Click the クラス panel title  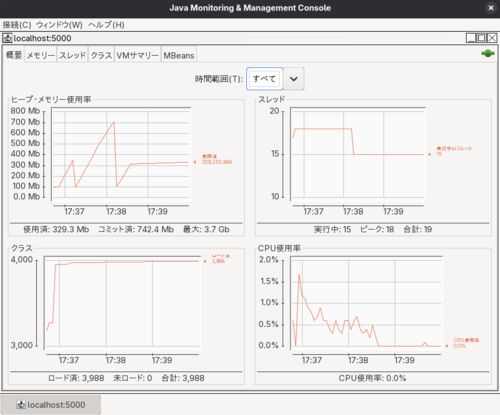(x=22, y=248)
